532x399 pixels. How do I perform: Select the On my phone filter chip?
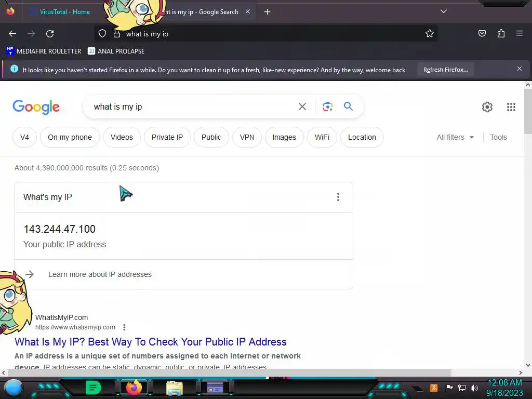pyautogui.click(x=70, y=137)
